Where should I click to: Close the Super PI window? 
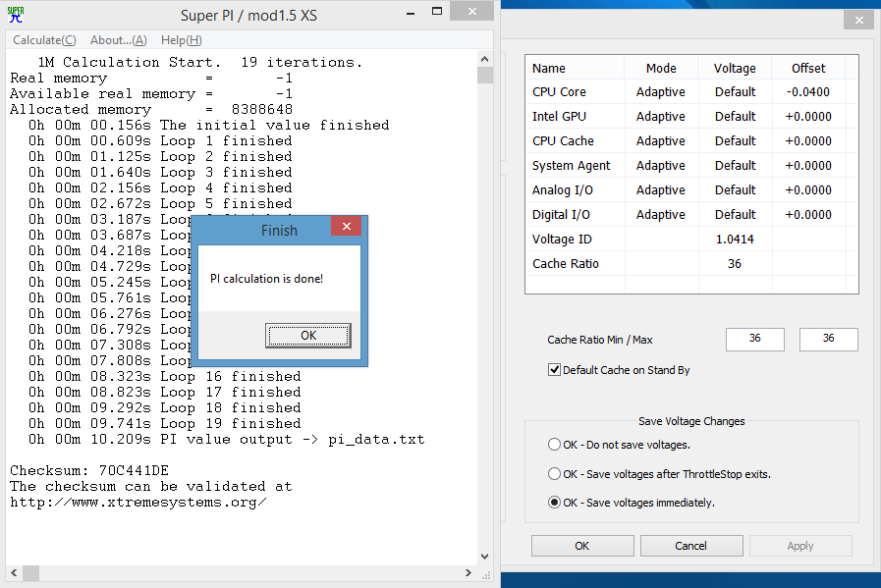click(472, 11)
